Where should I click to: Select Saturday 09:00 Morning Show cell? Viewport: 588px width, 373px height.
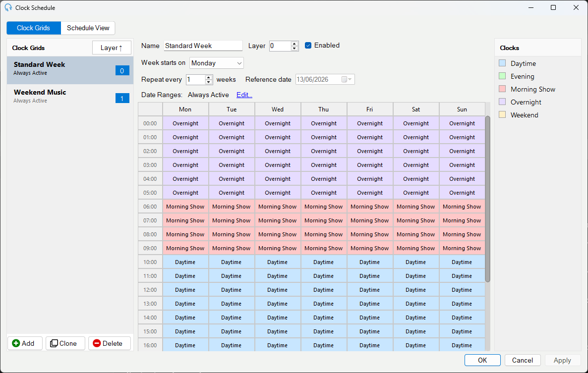pos(416,248)
